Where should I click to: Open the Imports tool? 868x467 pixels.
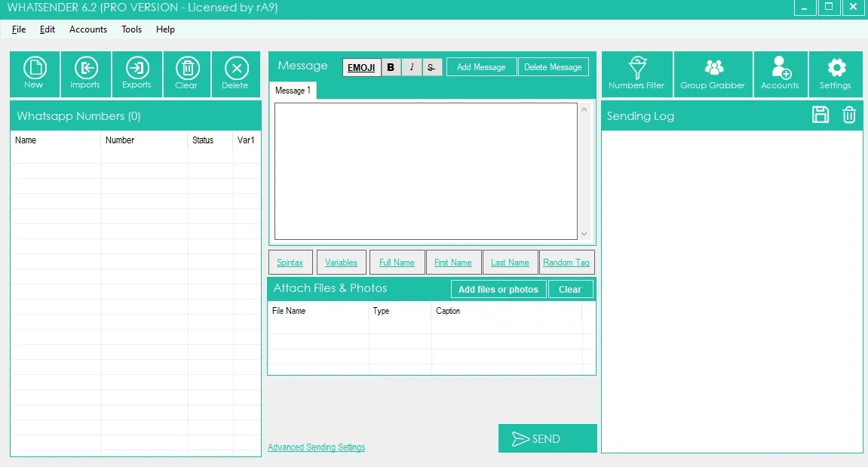(86, 74)
